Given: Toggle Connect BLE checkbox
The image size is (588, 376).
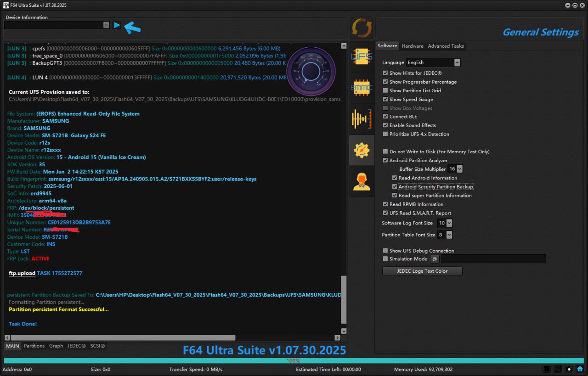Looking at the screenshot, I should click(x=385, y=117).
